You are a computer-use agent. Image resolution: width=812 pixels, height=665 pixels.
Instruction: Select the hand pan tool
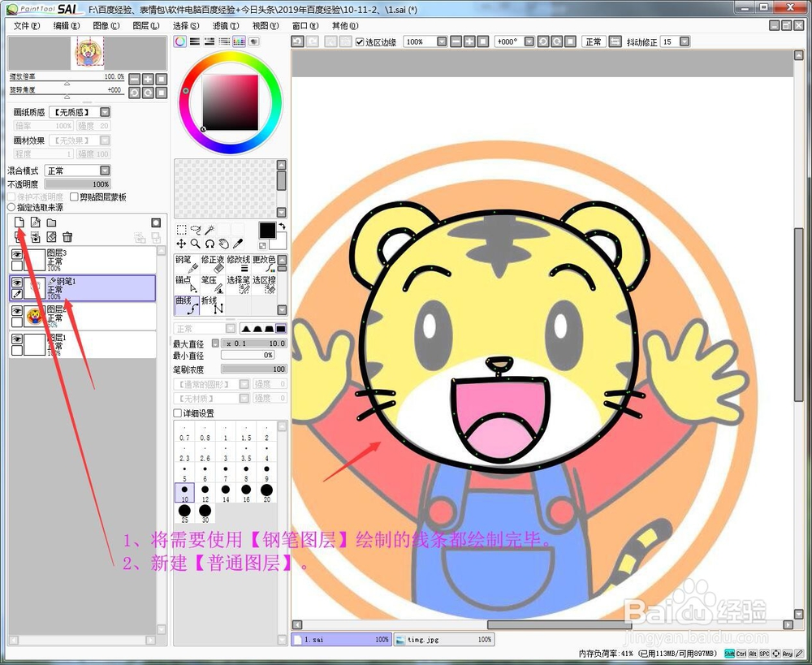click(x=223, y=244)
